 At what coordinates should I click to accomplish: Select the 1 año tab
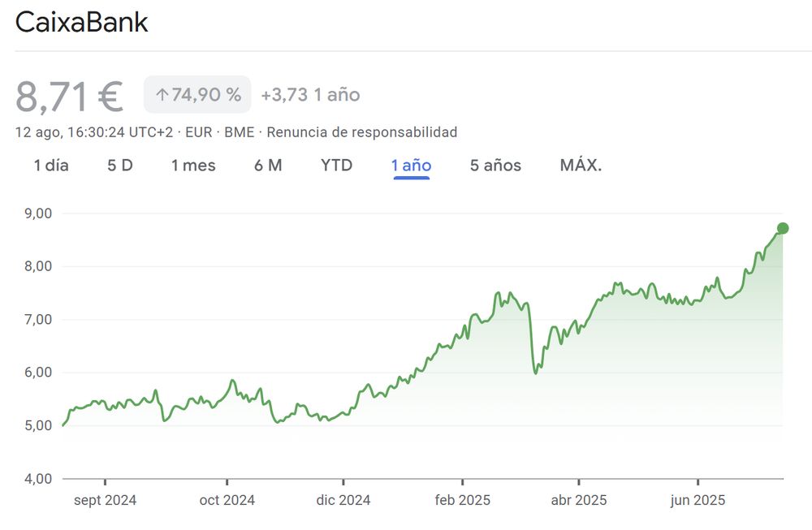(x=411, y=166)
